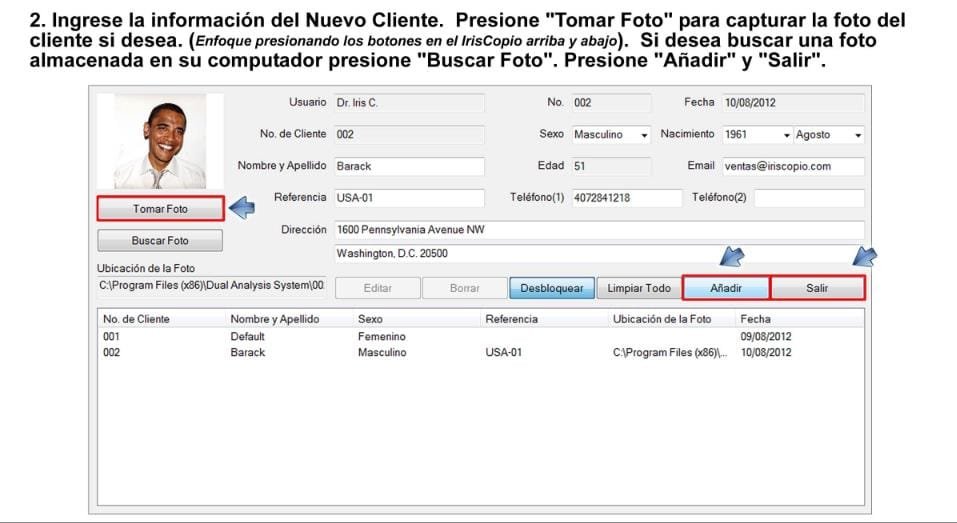Click the Referencia field with USA-01

[x=409, y=198]
